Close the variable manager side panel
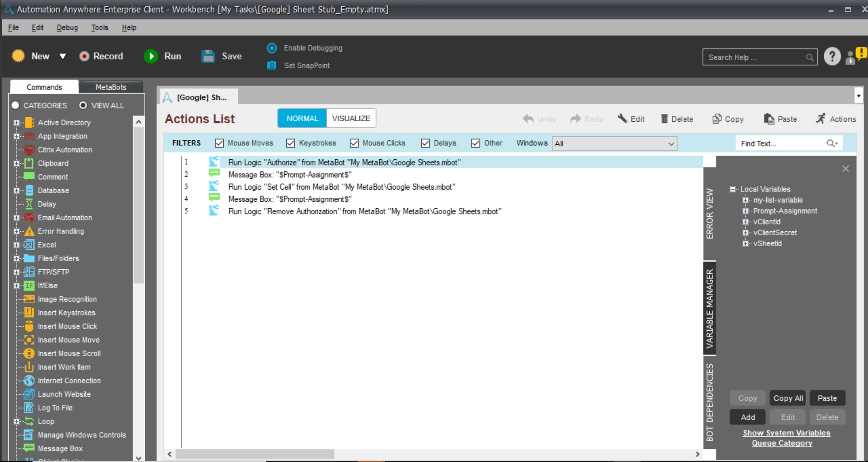Image resolution: width=868 pixels, height=462 pixels. [845, 169]
